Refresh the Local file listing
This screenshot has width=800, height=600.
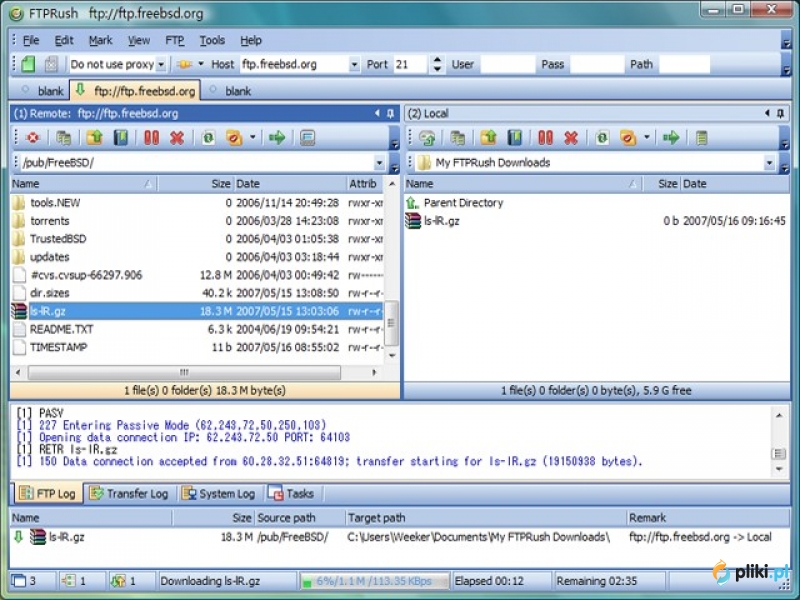tap(602, 138)
